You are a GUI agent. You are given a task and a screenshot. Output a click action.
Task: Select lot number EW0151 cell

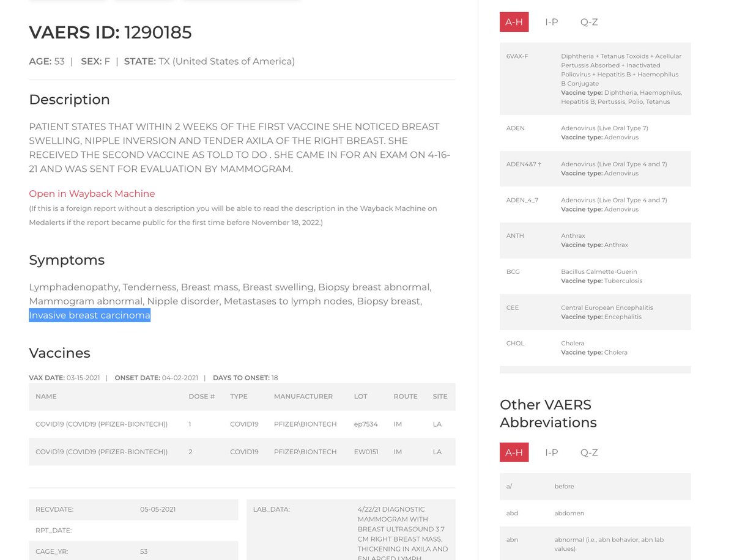(x=367, y=452)
